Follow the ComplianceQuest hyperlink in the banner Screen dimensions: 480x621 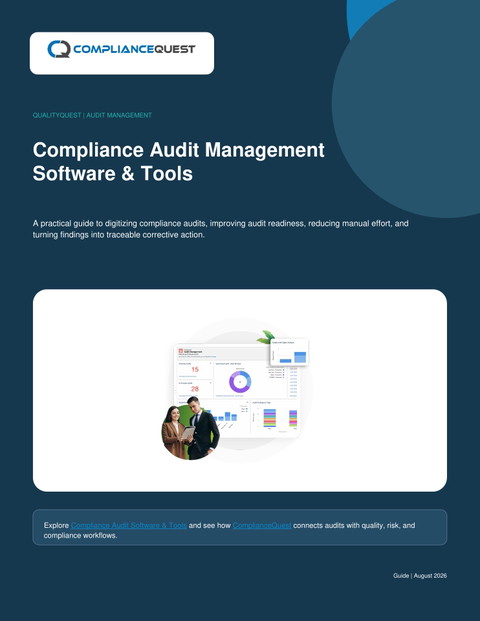(262, 526)
